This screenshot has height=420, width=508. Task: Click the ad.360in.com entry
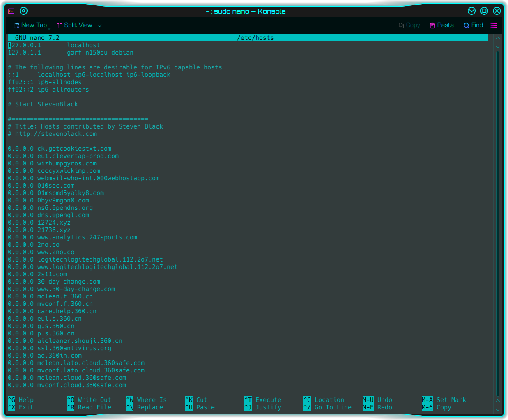point(60,356)
